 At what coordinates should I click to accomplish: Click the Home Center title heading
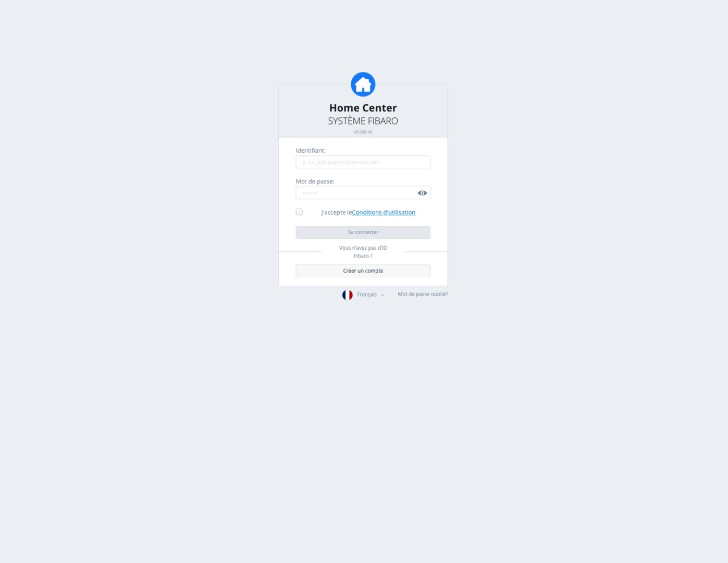[x=363, y=108]
